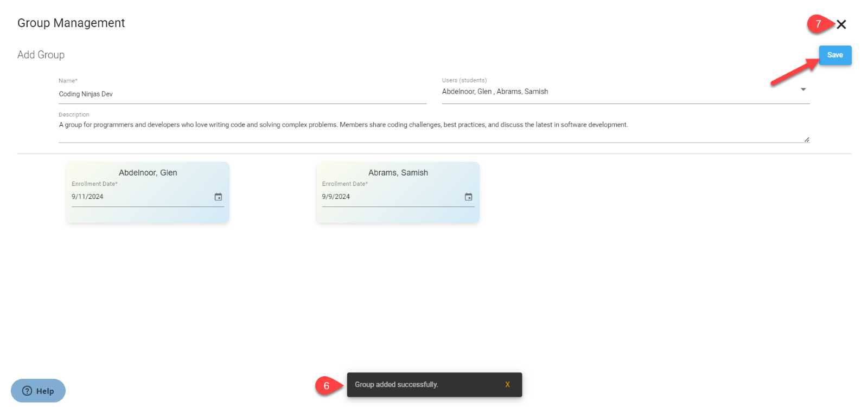Screen dimensions: 868x407
Task: Edit the 9/9/2024 enrollment date
Action: [x=336, y=197]
